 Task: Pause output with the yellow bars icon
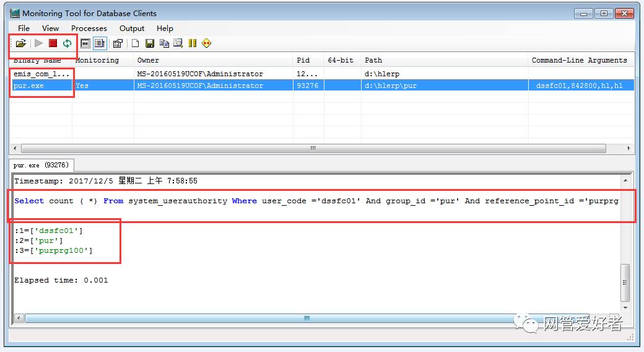pos(192,43)
